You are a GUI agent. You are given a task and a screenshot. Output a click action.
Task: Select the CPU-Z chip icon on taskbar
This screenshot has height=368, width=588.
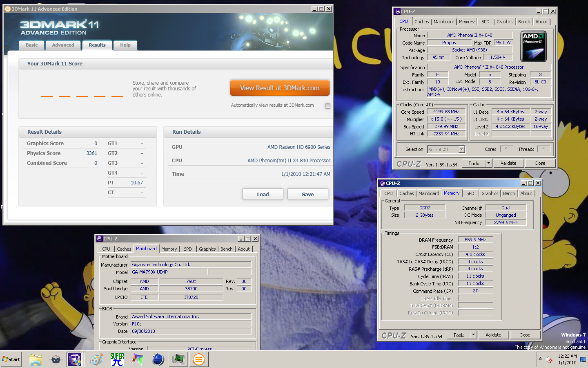(74, 359)
